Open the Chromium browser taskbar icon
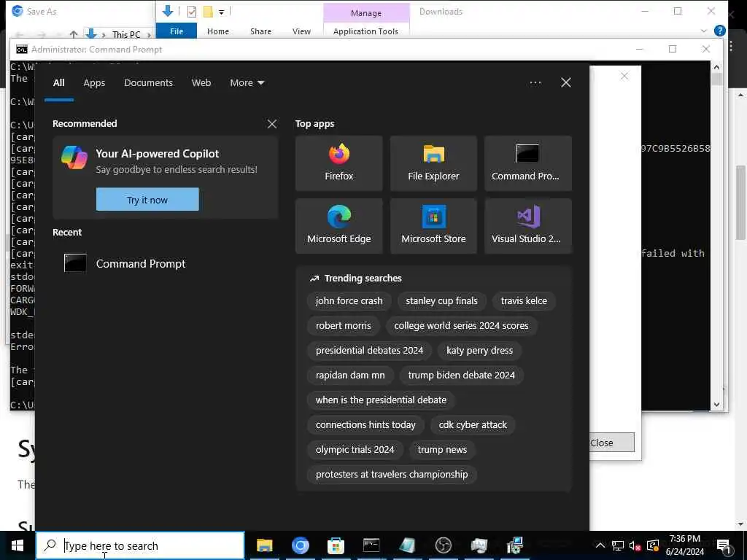The width and height of the screenshot is (747, 560). [x=300, y=545]
